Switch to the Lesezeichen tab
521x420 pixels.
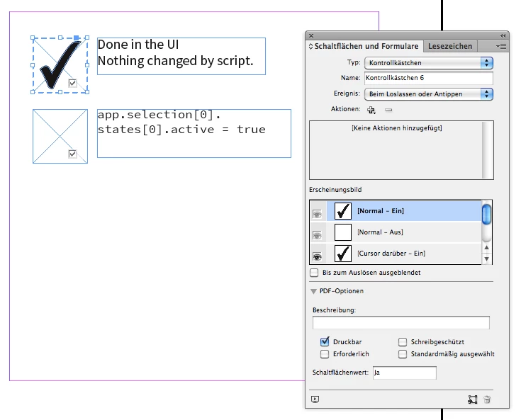(450, 46)
